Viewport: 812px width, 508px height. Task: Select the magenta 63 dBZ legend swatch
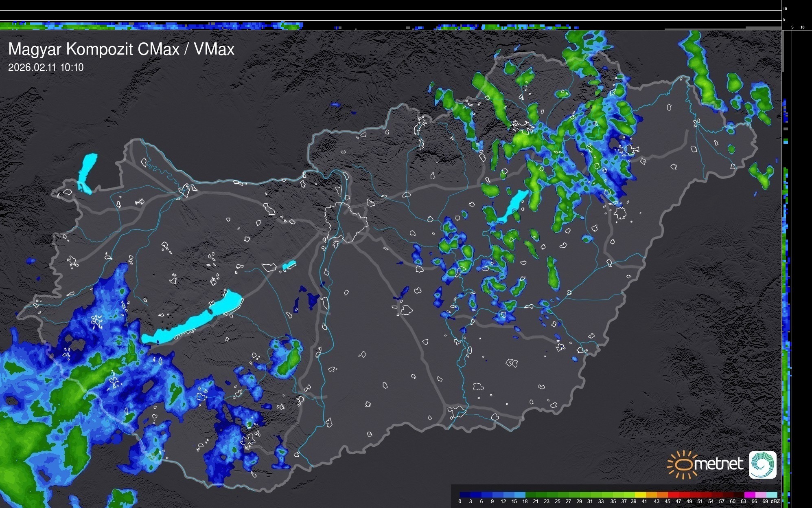tap(749, 495)
